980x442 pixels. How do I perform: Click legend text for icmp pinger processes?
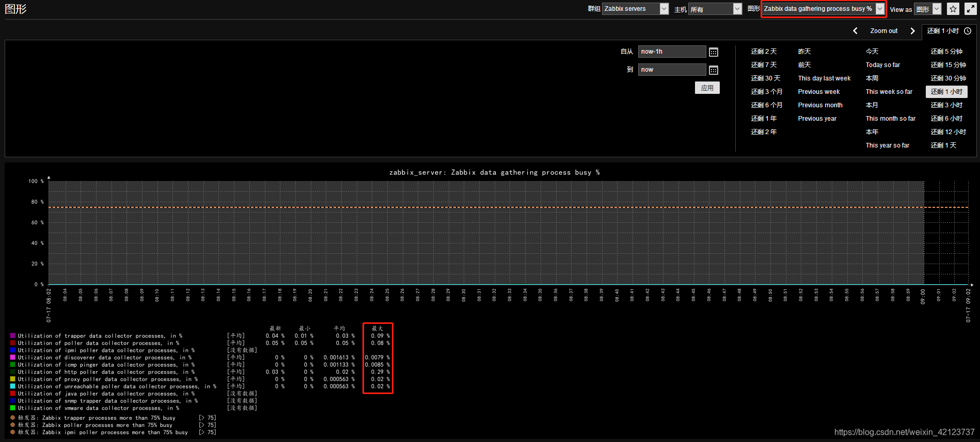pyautogui.click(x=106, y=365)
